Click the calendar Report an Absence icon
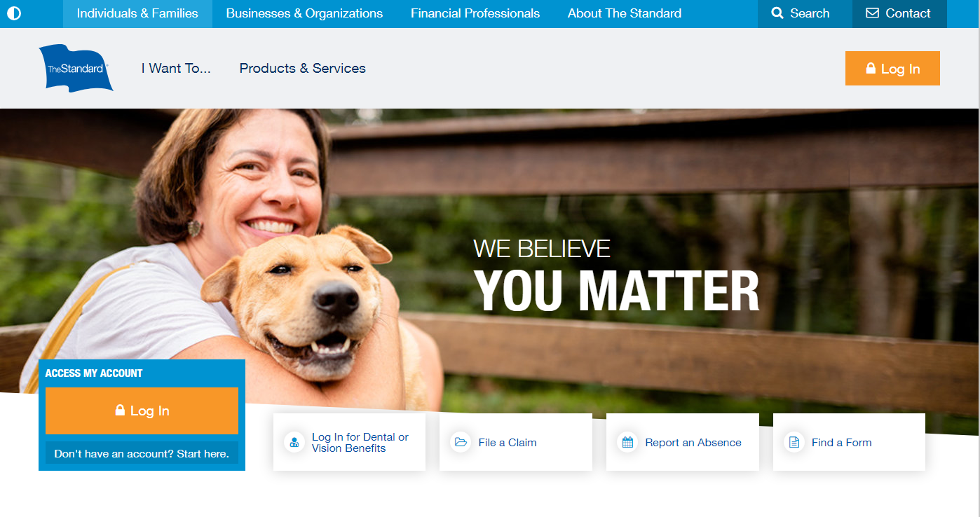 tap(627, 442)
